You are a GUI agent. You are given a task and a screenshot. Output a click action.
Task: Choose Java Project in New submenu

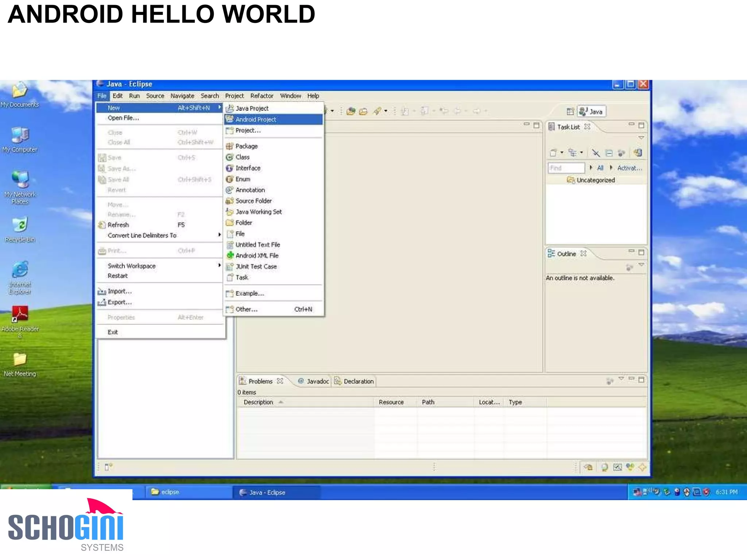273,108
